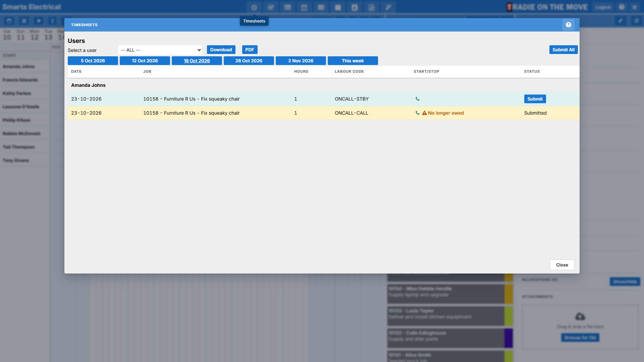Viewport: 644px width, 362px height.
Task: Select Tony Givens in background staff list
Action: coord(16,160)
